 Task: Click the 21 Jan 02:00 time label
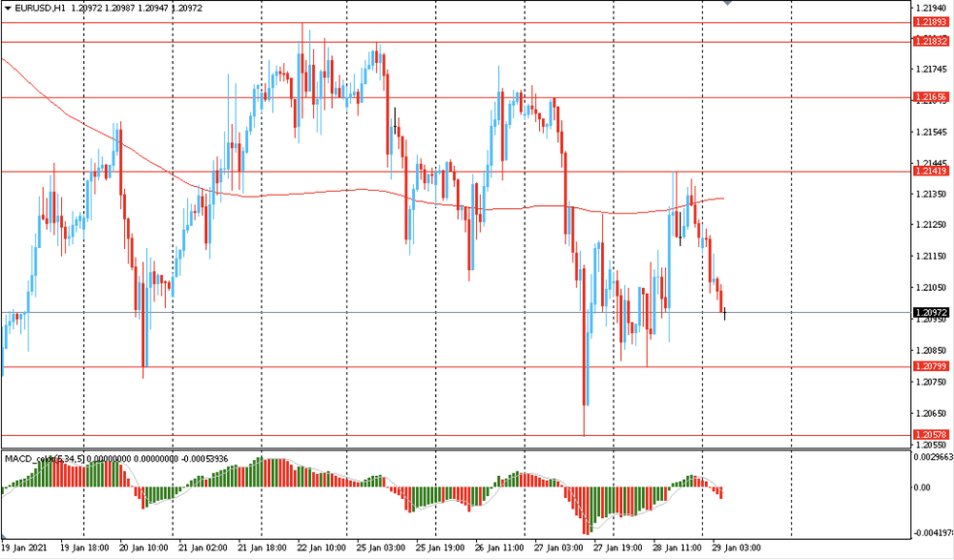203,548
